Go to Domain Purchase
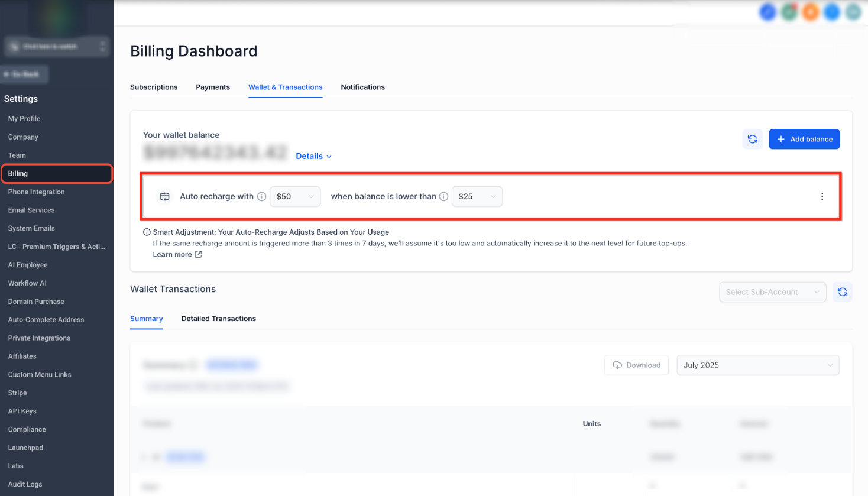Screen dimensions: 868x496 click(36, 302)
